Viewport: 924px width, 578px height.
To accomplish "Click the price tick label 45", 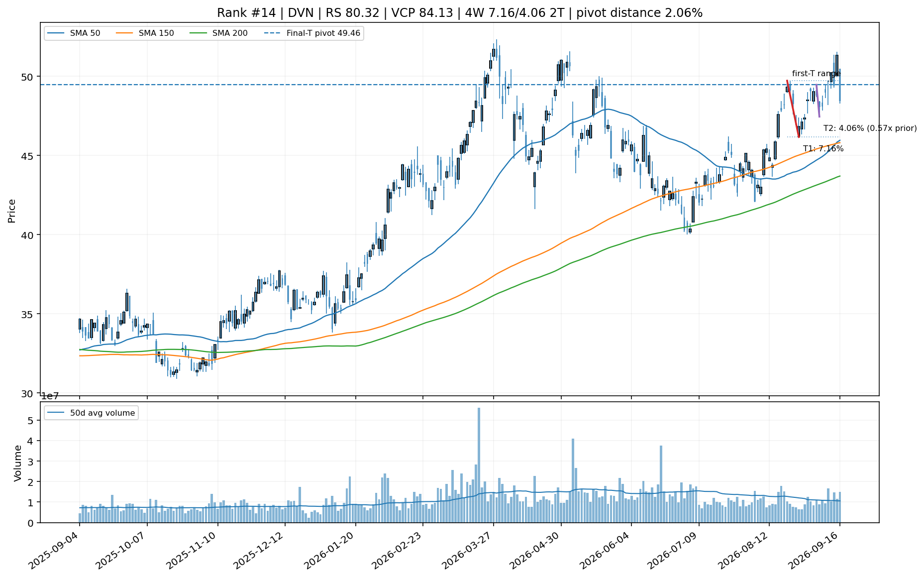I will tap(27, 156).
